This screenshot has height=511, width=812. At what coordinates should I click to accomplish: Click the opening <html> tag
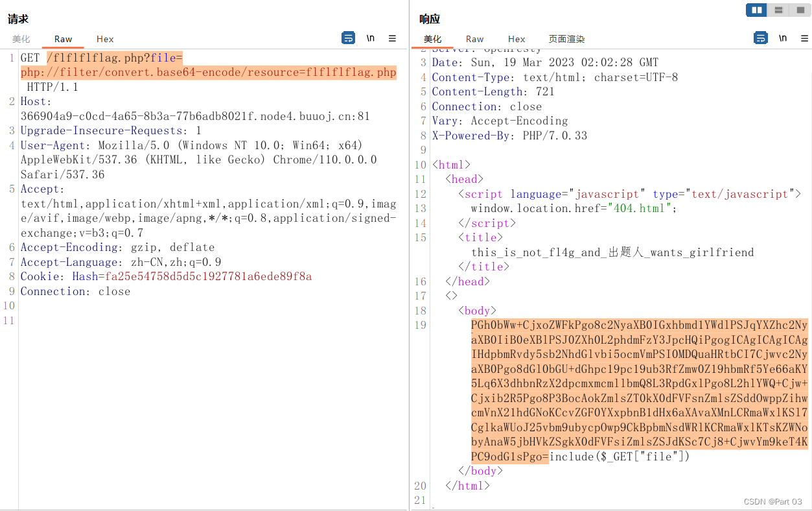pos(451,165)
